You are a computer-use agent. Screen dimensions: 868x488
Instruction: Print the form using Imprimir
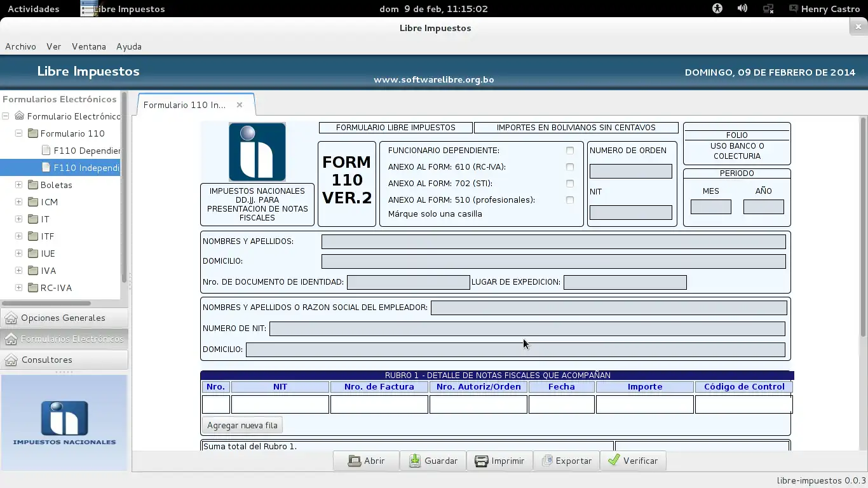[499, 461]
